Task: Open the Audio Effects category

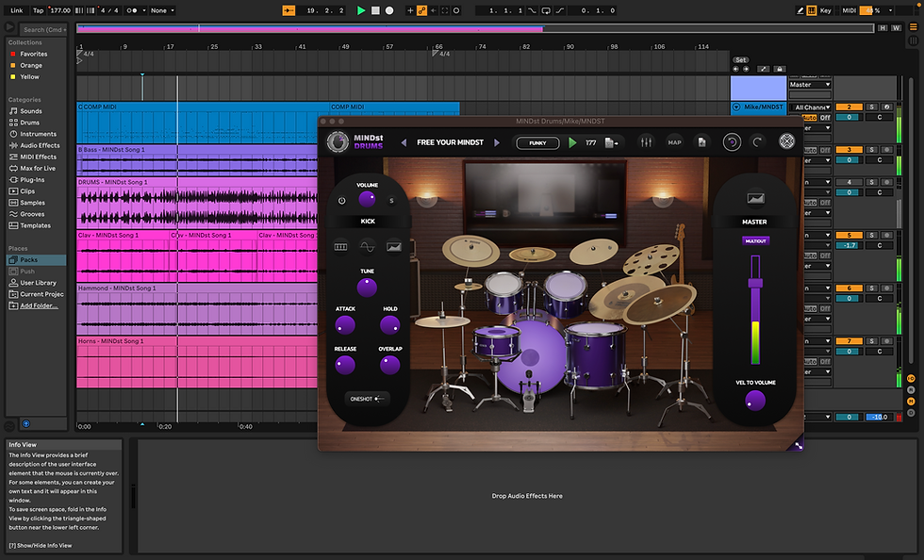Action: tap(40, 145)
